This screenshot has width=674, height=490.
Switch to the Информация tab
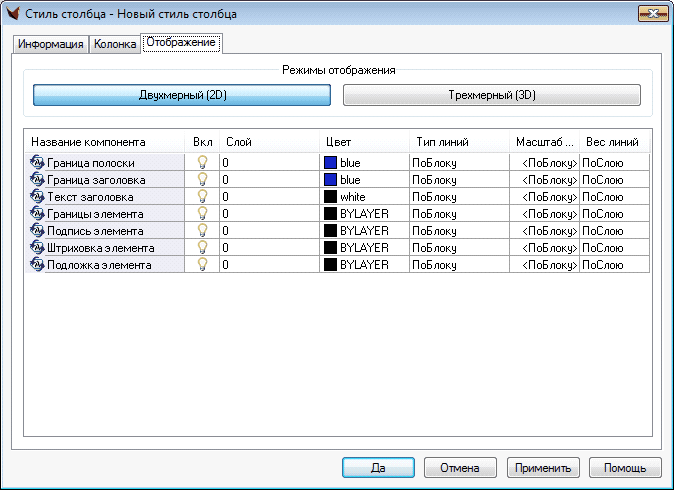click(51, 45)
